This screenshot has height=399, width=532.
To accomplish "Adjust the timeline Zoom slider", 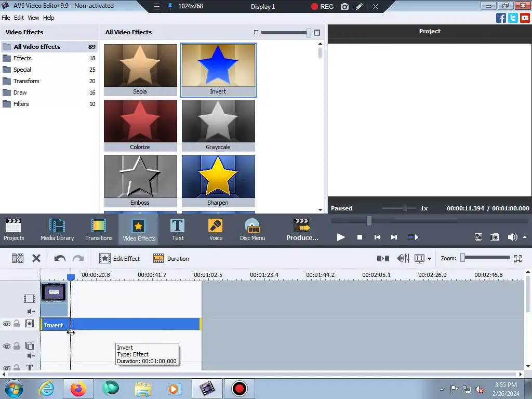I will tap(462, 258).
